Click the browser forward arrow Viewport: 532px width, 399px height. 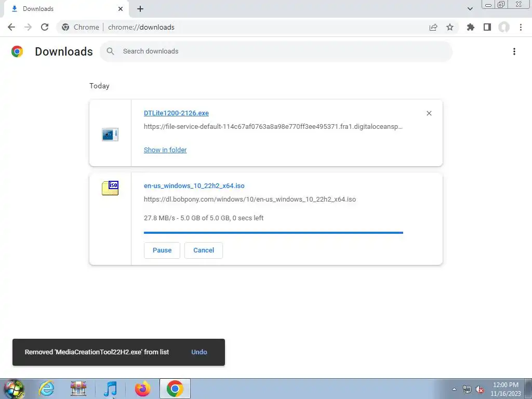pyautogui.click(x=28, y=27)
